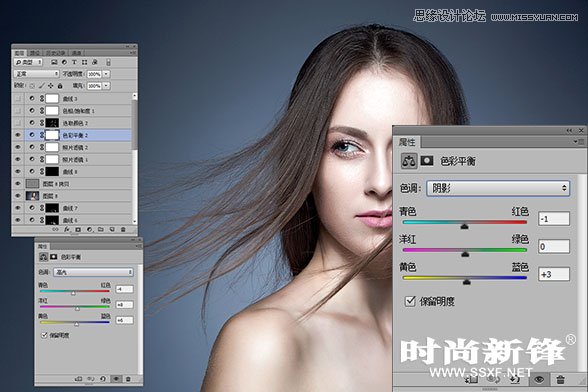Click cyan-red slider handle in large panel
This screenshot has height=392, width=588.
(x=464, y=226)
